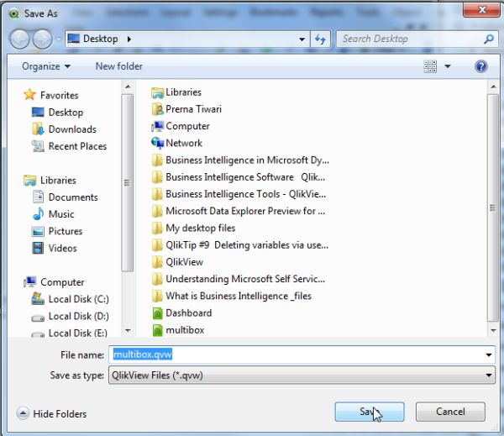Screen dimensions: 504x436
Task: Click the search magnifier icon
Action: point(489,39)
